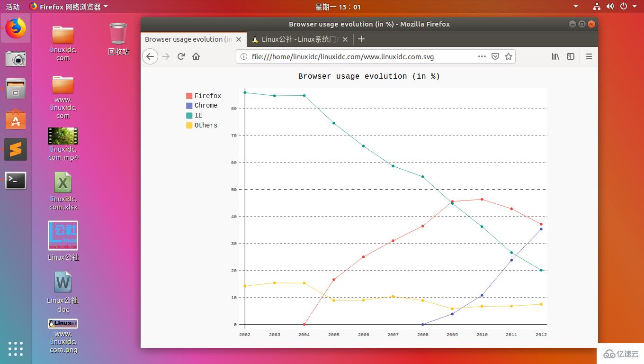The height and width of the screenshot is (364, 644).
Task: Click the IE 2005 data point
Action: click(x=334, y=123)
